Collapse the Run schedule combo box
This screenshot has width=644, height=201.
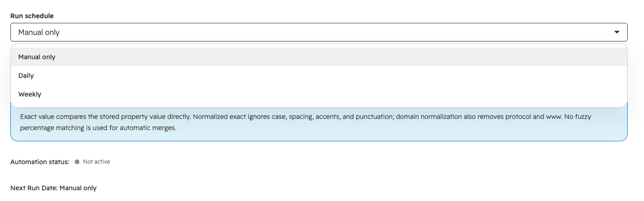point(318,32)
